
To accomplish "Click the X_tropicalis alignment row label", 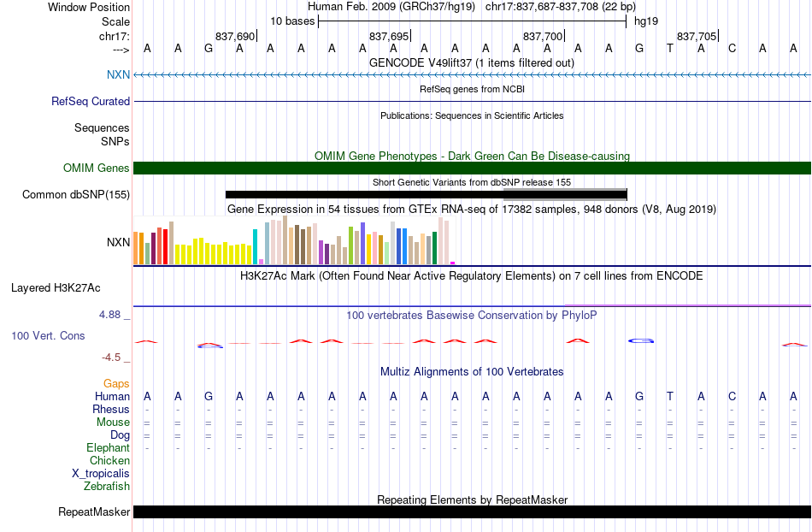I will [101, 474].
